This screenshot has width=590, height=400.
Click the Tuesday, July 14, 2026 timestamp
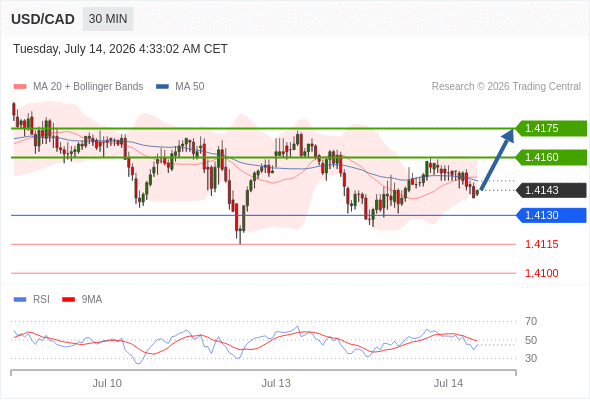coord(120,49)
